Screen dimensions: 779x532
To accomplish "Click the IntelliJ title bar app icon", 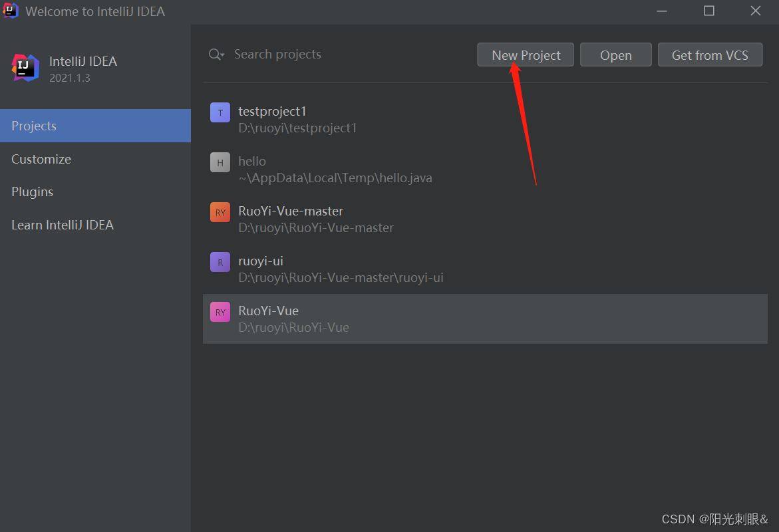I will coord(11,11).
